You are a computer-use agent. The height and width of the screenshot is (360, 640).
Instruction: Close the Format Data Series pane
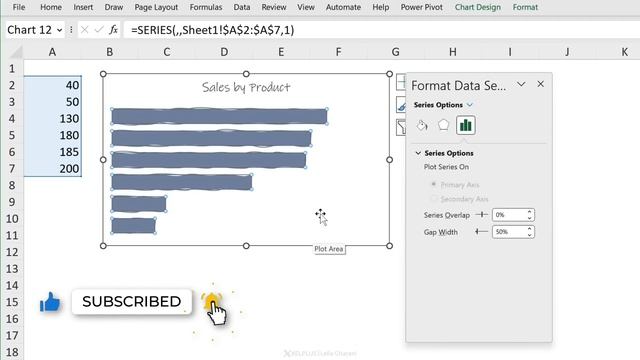coord(540,84)
